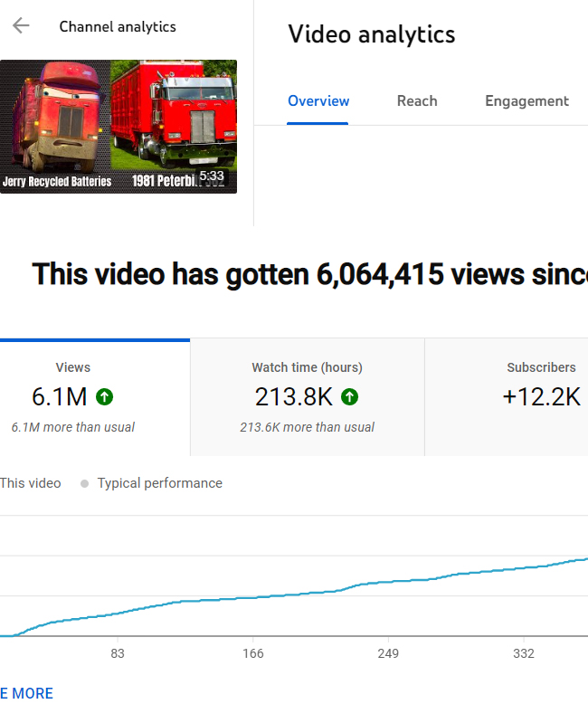Click green up arrow beside 6.1M views
Screen dimensions: 588x723
pyautogui.click(x=105, y=396)
